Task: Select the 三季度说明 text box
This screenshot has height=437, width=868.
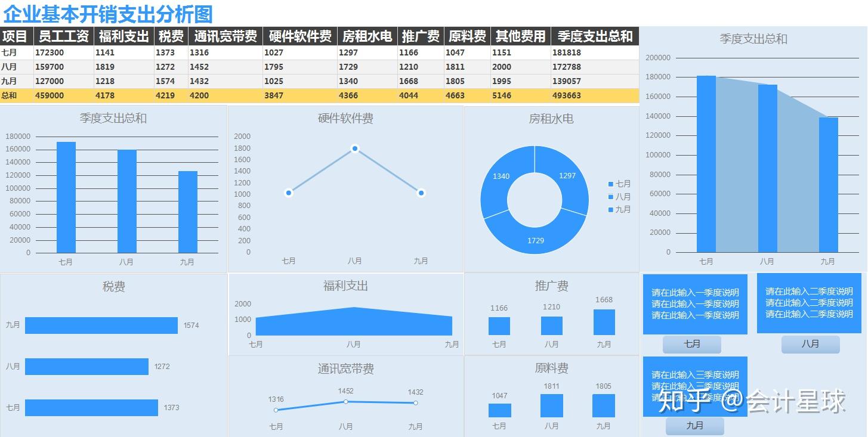Action: pos(695,386)
